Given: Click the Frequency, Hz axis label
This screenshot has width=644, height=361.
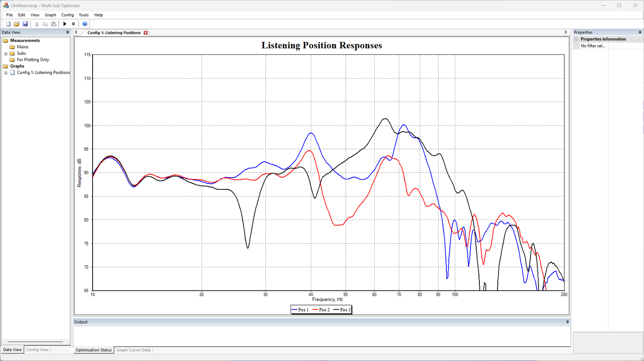Looking at the screenshot, I should coord(327,299).
